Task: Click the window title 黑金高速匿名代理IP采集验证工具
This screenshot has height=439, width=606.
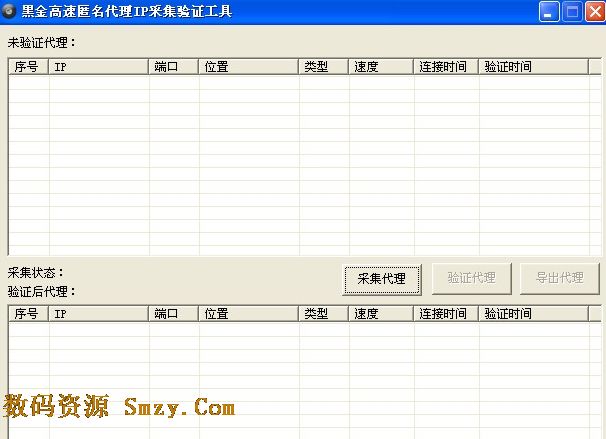Action: click(127, 11)
